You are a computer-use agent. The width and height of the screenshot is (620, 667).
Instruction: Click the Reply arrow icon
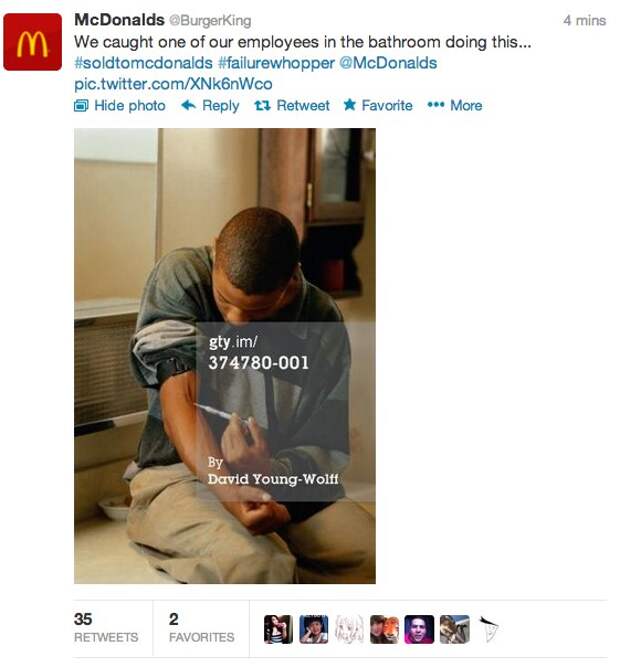click(189, 105)
